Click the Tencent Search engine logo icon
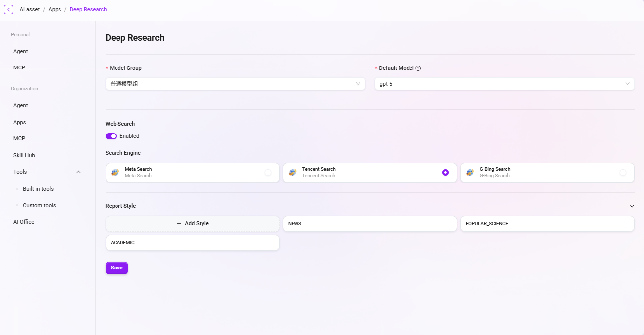Screen dimensions: 644x335 [x=293, y=172]
